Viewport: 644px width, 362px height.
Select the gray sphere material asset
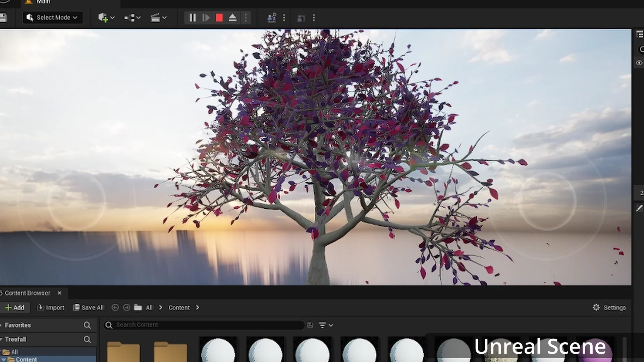[x=453, y=350]
